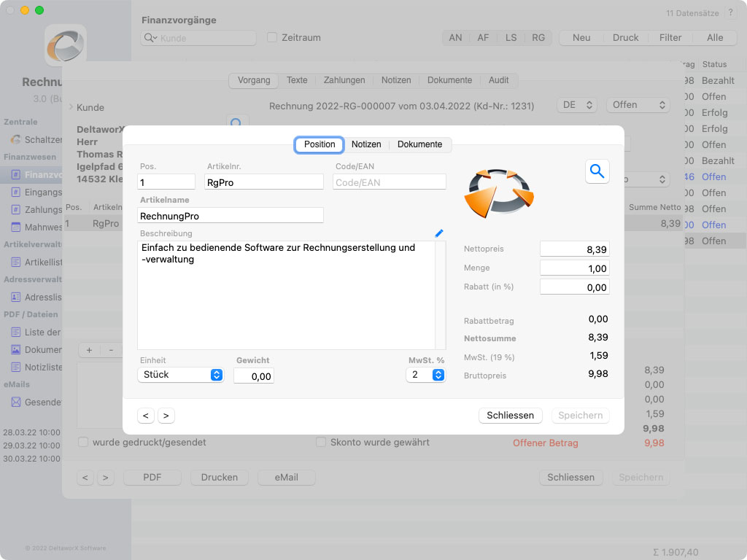Click the RechnungPro application logo
Viewport: 747px width, 560px height.
coord(66,45)
